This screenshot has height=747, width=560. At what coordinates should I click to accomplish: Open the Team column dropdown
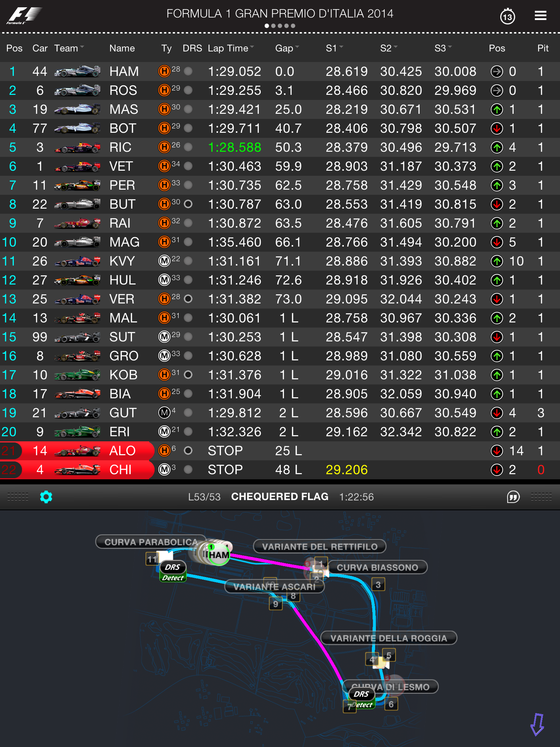69,48
